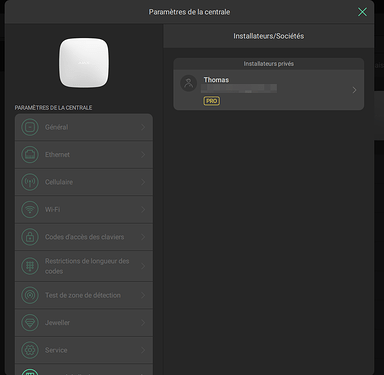Click the Ethernet port icon
This screenshot has width=384, height=375.
[30, 155]
